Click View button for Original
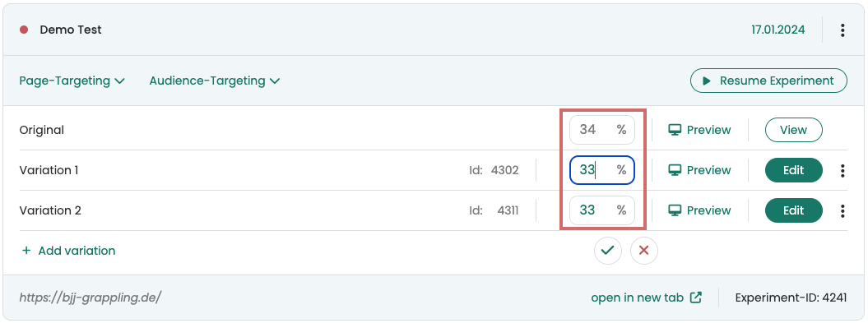The height and width of the screenshot is (323, 868). (x=793, y=130)
